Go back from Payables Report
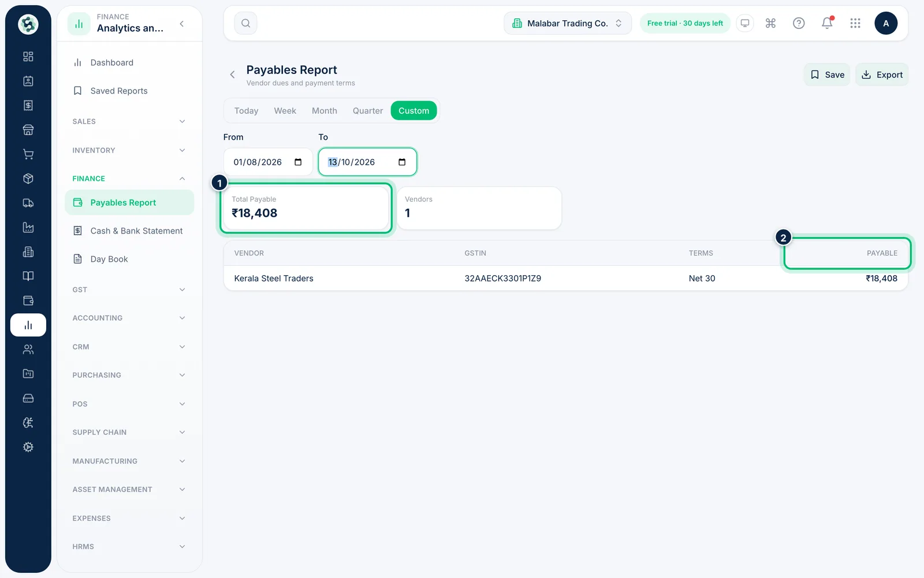Screen dimensions: 924x578 tap(232, 75)
